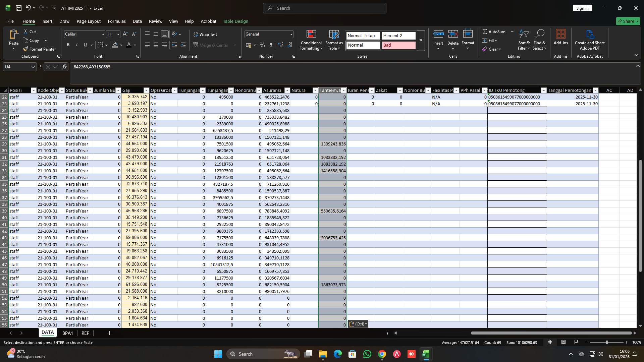This screenshot has height=362, width=644.
Task: Toggle italic formatting
Action: 76,45
